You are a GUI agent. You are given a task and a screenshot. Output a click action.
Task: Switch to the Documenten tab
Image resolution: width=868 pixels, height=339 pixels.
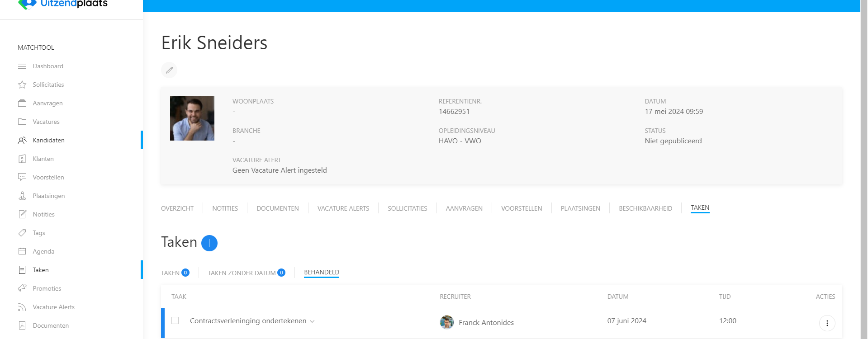pyautogui.click(x=277, y=208)
